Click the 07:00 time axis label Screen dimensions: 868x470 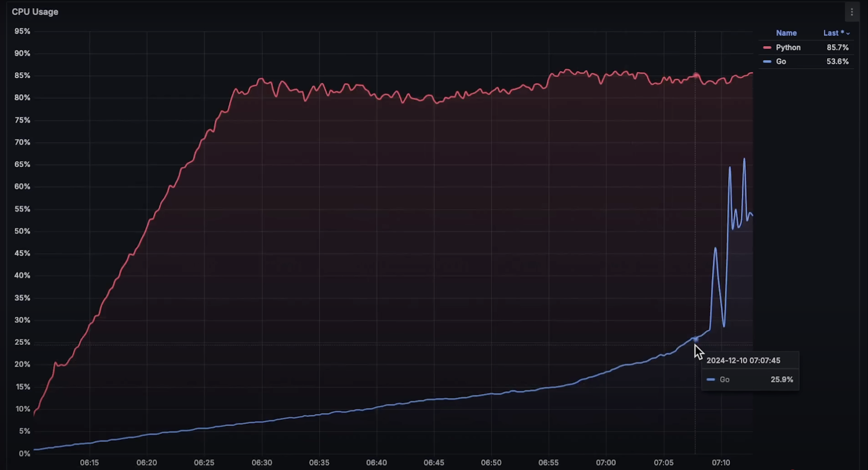(x=606, y=463)
